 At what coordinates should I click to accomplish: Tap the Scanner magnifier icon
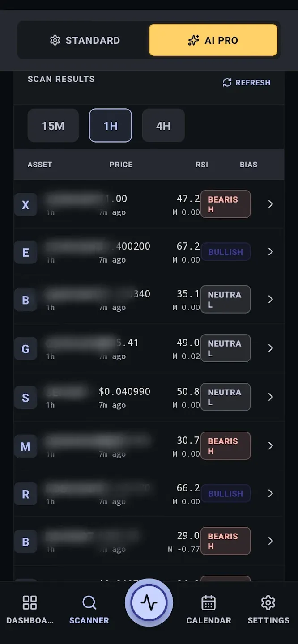tap(89, 602)
